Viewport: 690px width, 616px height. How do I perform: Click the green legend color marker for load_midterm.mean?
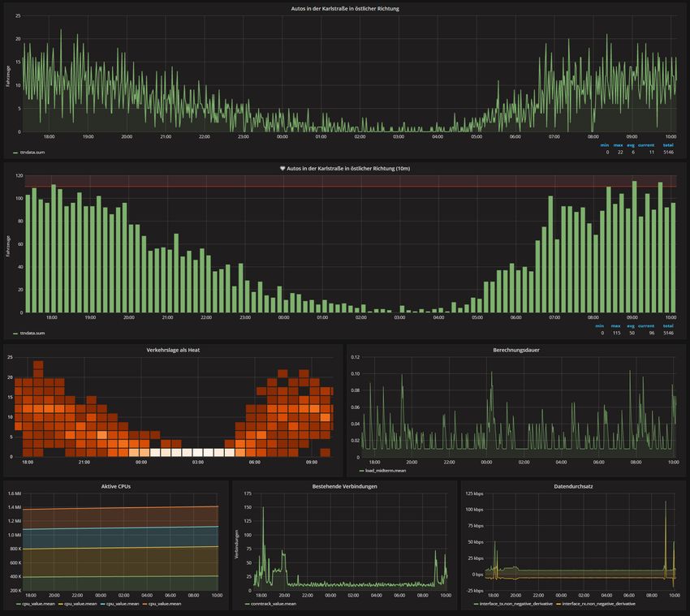pos(360,470)
